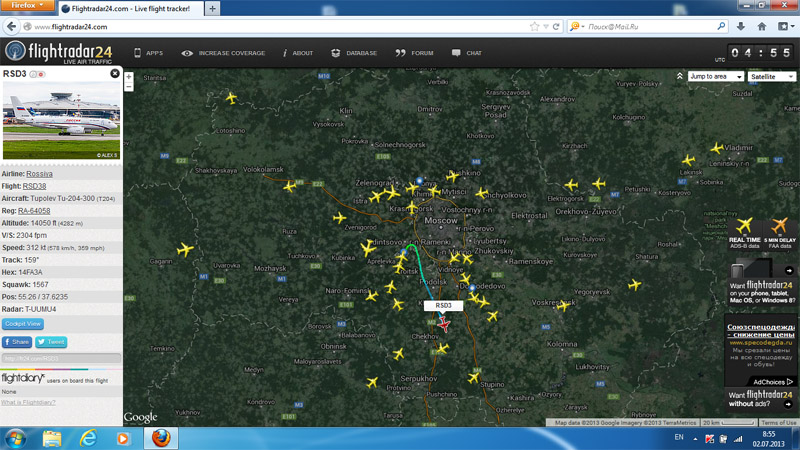Bookmark page with star icon

(x=534, y=27)
